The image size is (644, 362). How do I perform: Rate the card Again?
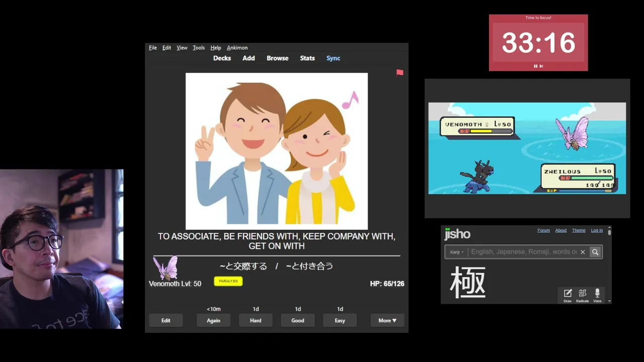pos(213,320)
